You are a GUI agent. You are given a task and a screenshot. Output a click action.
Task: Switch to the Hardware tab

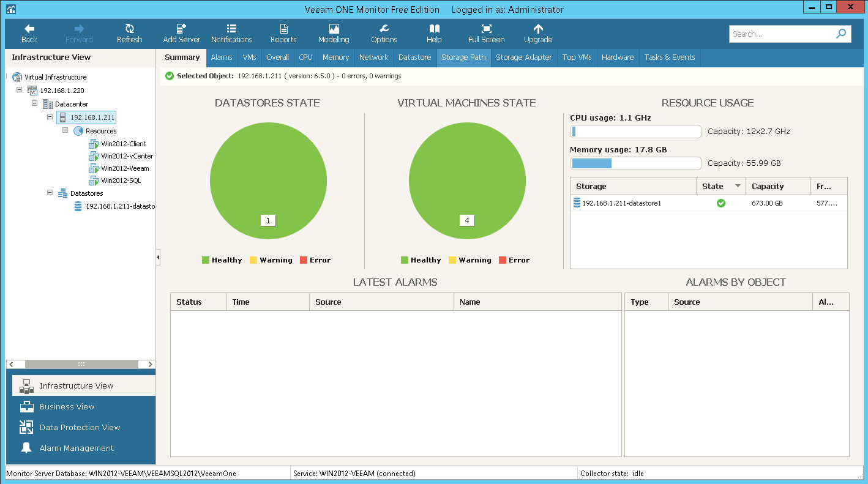(618, 58)
